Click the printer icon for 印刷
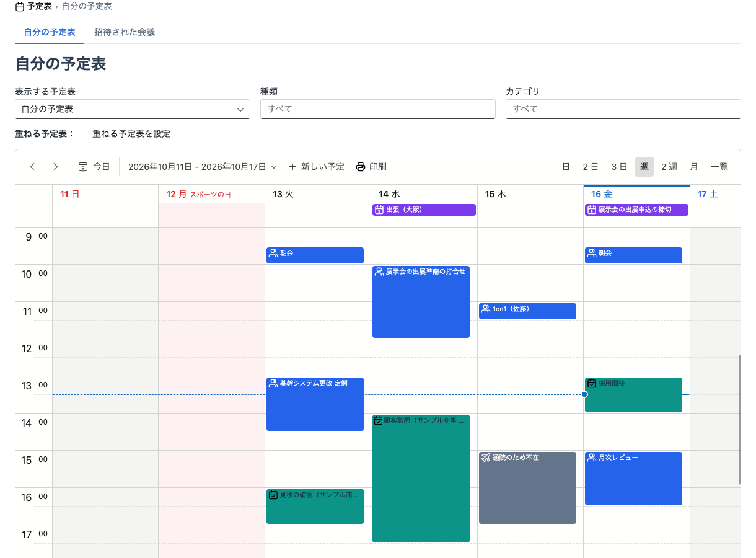 pos(361,167)
